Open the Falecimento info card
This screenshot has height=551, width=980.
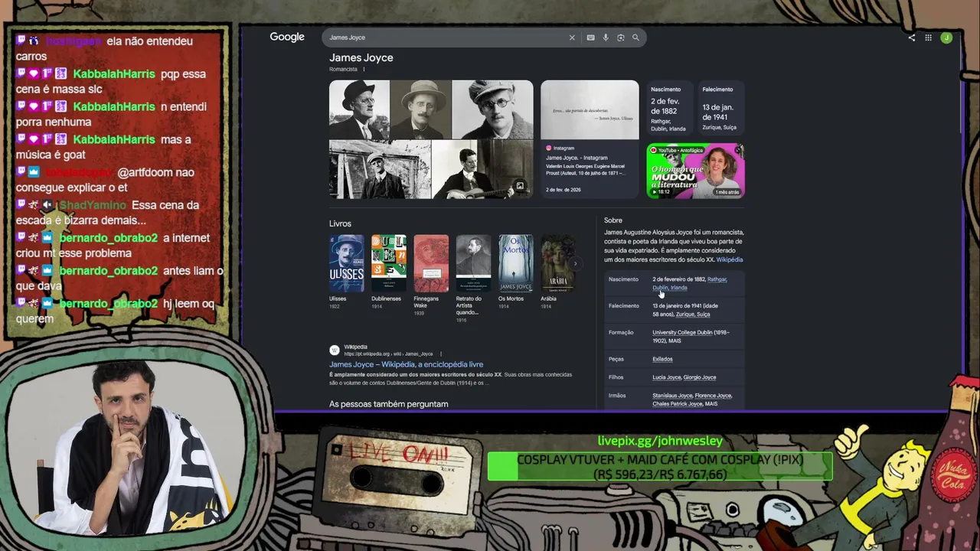[x=720, y=108]
